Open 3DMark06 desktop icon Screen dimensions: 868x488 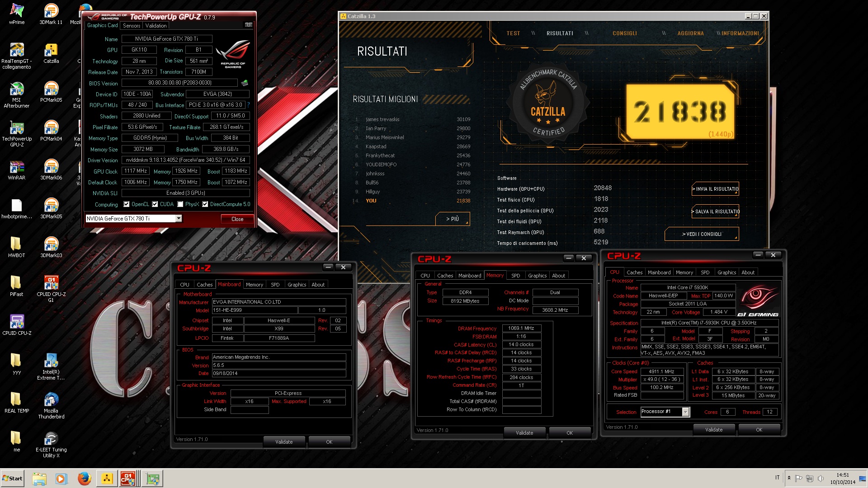(51, 169)
